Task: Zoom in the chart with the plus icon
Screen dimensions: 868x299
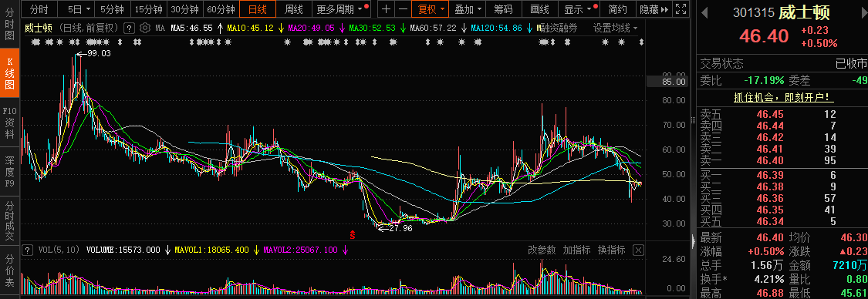Action: (x=387, y=8)
